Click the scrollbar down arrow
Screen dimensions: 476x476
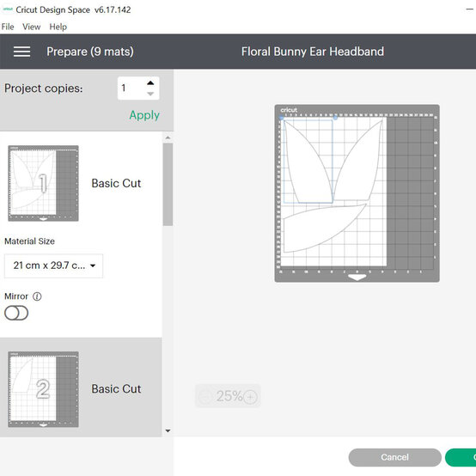pos(168,430)
